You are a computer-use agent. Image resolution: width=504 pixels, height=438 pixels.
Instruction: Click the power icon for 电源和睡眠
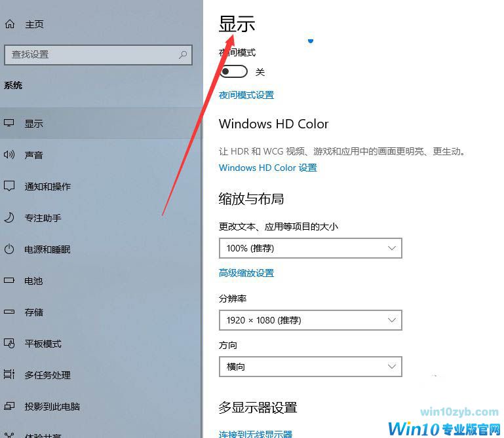(9, 249)
